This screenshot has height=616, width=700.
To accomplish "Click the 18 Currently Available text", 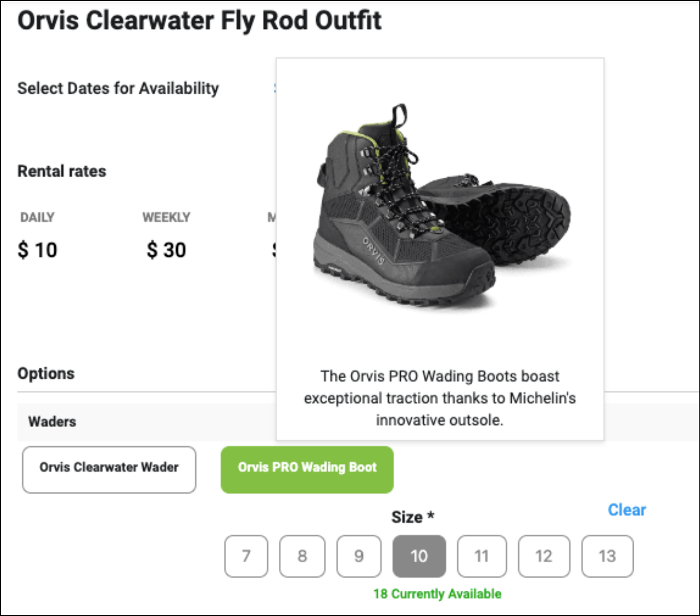I will [437, 594].
